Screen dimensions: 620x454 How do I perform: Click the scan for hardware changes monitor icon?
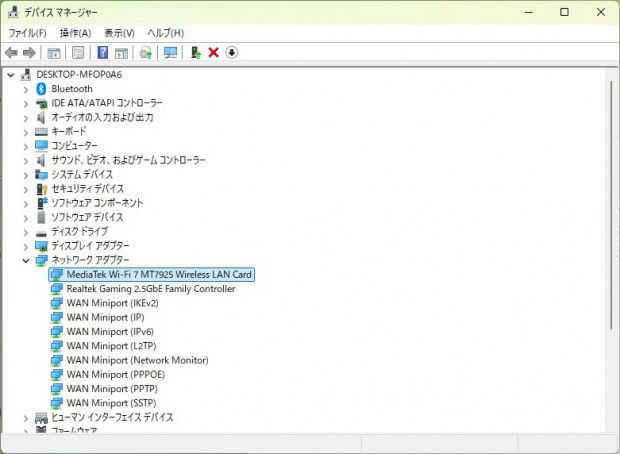pyautogui.click(x=170, y=53)
